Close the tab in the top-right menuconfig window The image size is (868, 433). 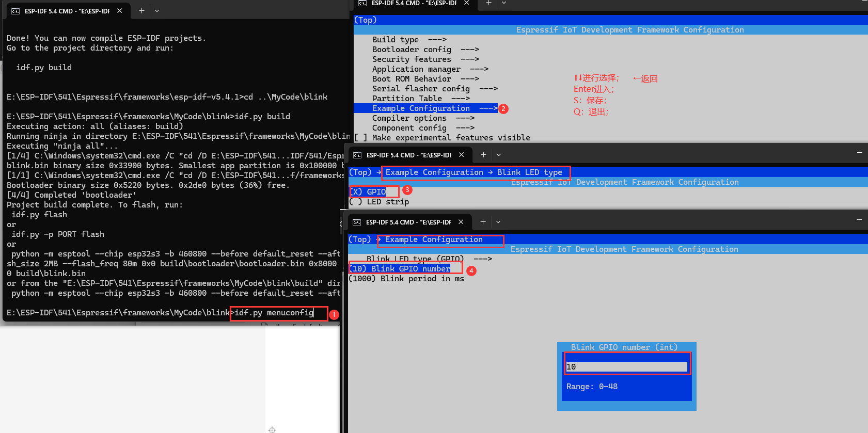coord(467,3)
